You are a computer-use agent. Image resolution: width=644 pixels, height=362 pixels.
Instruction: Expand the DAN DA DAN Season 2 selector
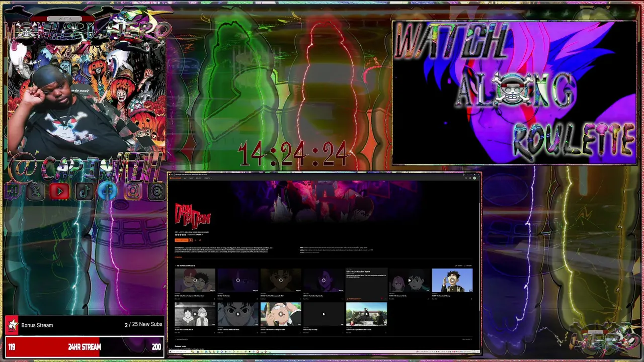pos(185,265)
